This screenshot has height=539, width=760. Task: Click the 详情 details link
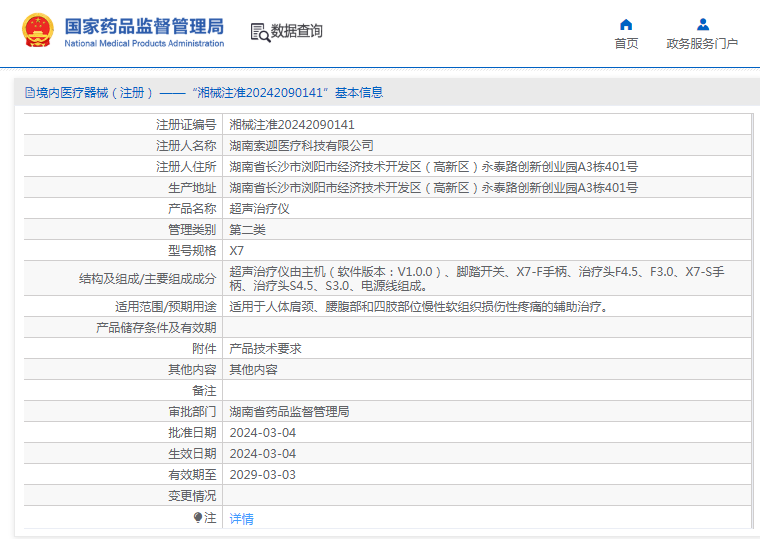pyautogui.click(x=241, y=519)
